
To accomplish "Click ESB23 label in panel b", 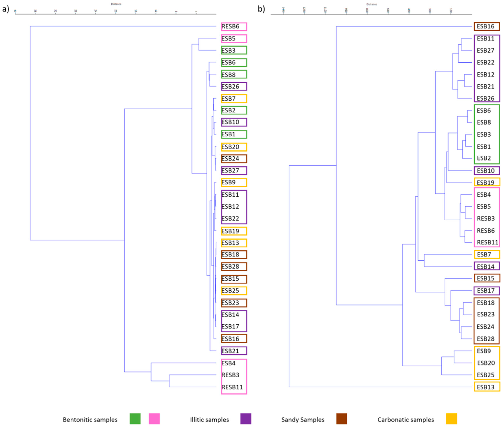I will coord(486,314).
